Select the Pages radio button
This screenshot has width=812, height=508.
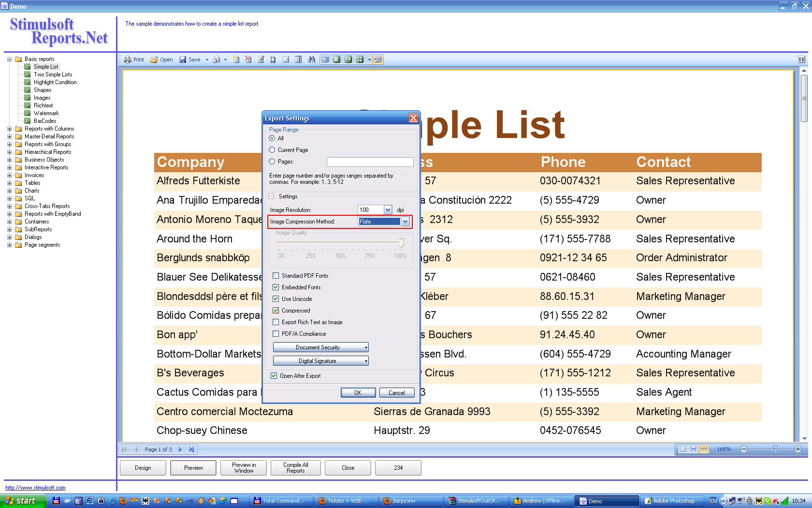click(272, 162)
